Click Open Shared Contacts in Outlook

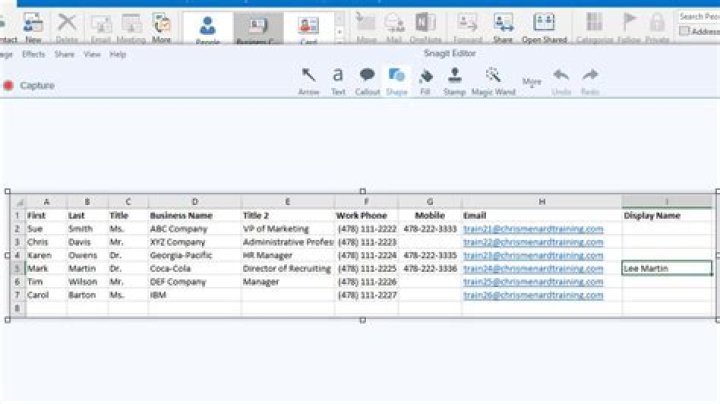point(545,28)
